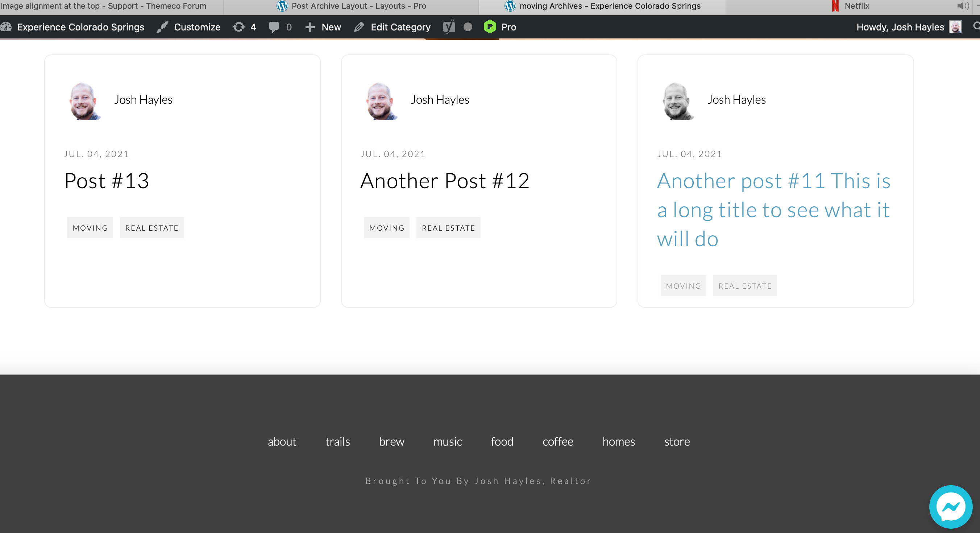The image size is (980, 533).
Task: Click the updates refresh icon
Action: coord(239,27)
